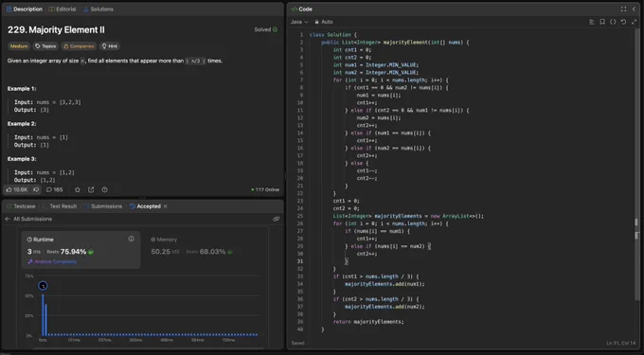
Task: Click the user avatar marker above chart
Action: click(x=43, y=286)
